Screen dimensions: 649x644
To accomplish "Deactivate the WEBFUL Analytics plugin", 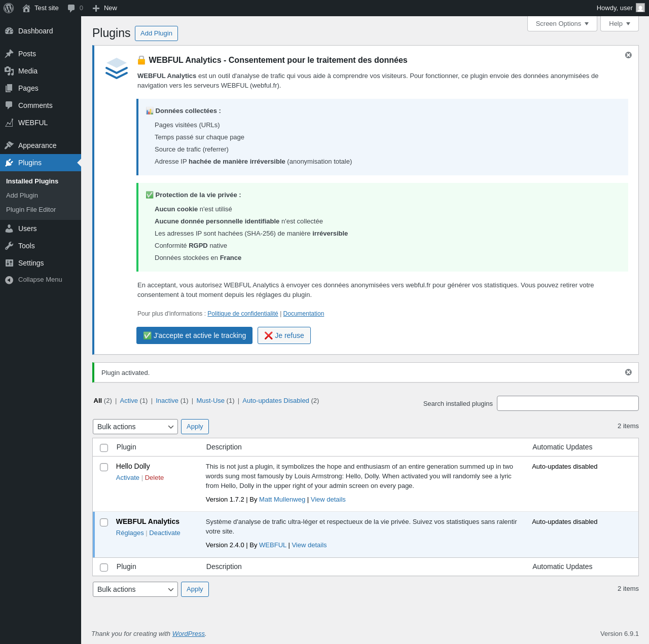I will (165, 533).
